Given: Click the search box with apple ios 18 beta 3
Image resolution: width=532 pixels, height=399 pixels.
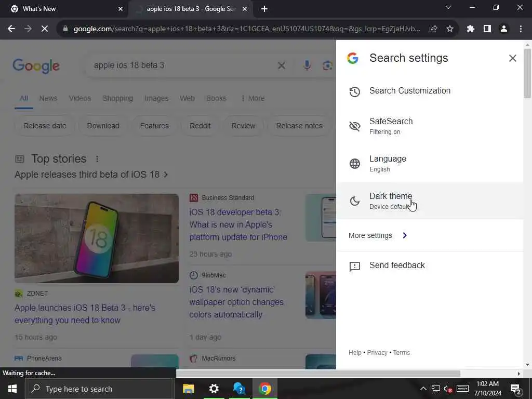Looking at the screenshot, I should click(x=183, y=65).
